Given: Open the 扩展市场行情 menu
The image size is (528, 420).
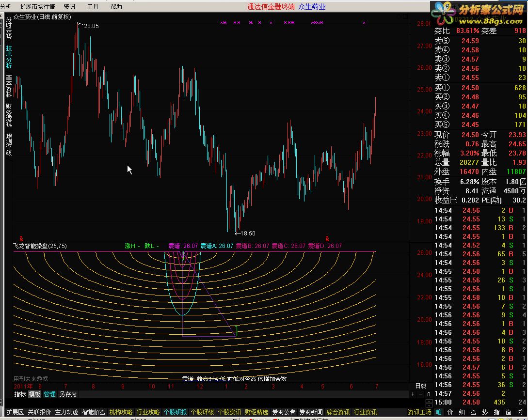Looking at the screenshot, I should [x=37, y=6].
